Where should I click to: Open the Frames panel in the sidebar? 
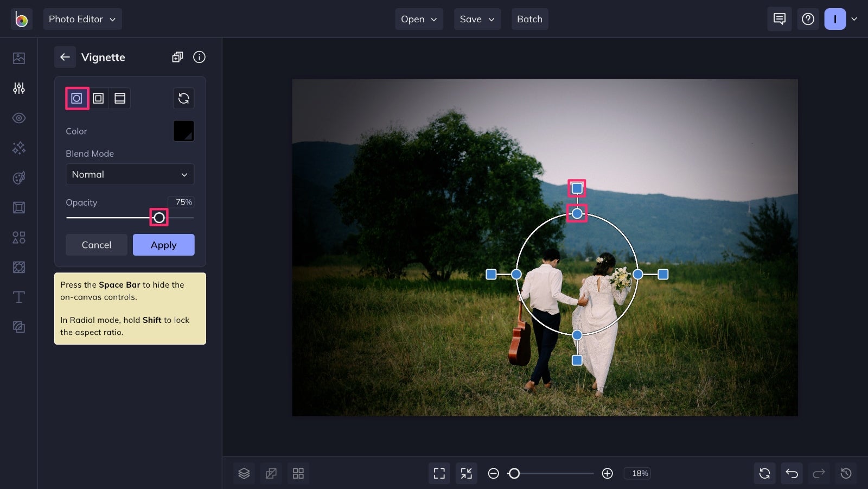18,207
